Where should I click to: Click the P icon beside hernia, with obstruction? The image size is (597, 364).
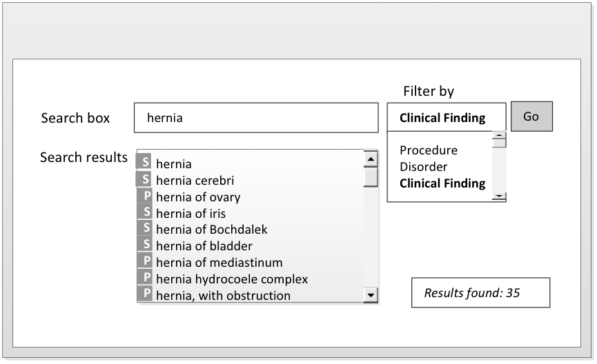(146, 294)
